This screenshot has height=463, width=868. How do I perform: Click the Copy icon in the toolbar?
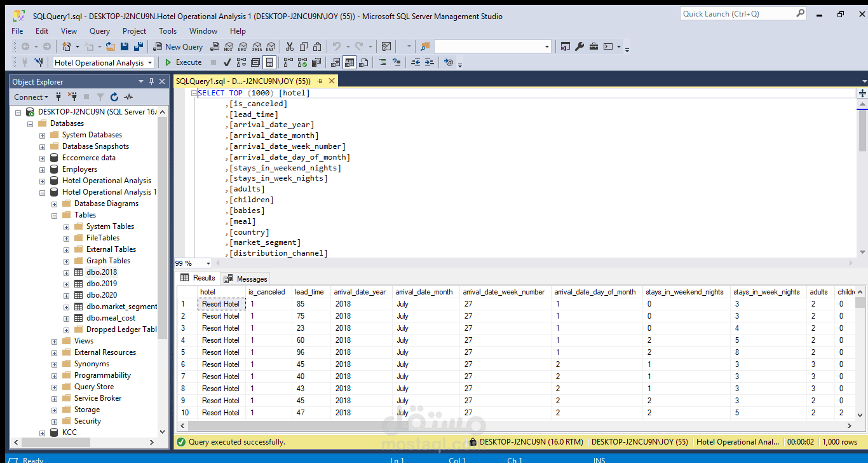pyautogui.click(x=304, y=46)
